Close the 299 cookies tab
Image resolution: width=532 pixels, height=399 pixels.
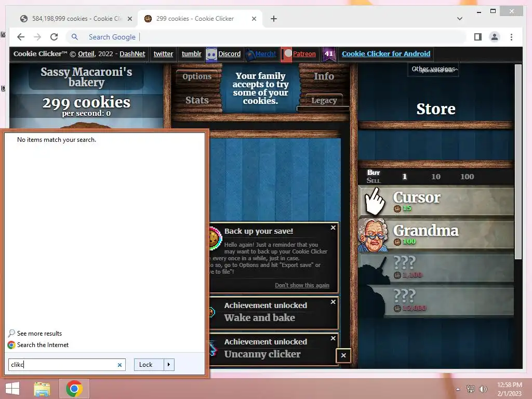[254, 19]
